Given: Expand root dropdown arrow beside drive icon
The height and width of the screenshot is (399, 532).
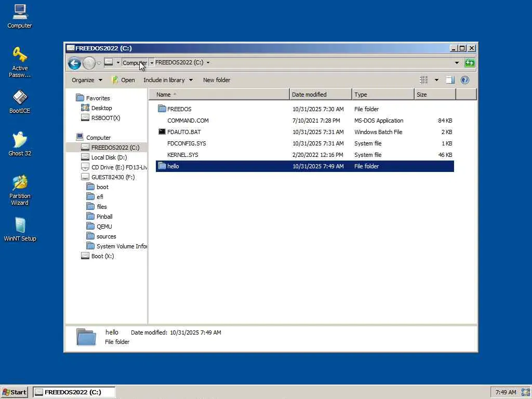Looking at the screenshot, I should [x=118, y=62].
